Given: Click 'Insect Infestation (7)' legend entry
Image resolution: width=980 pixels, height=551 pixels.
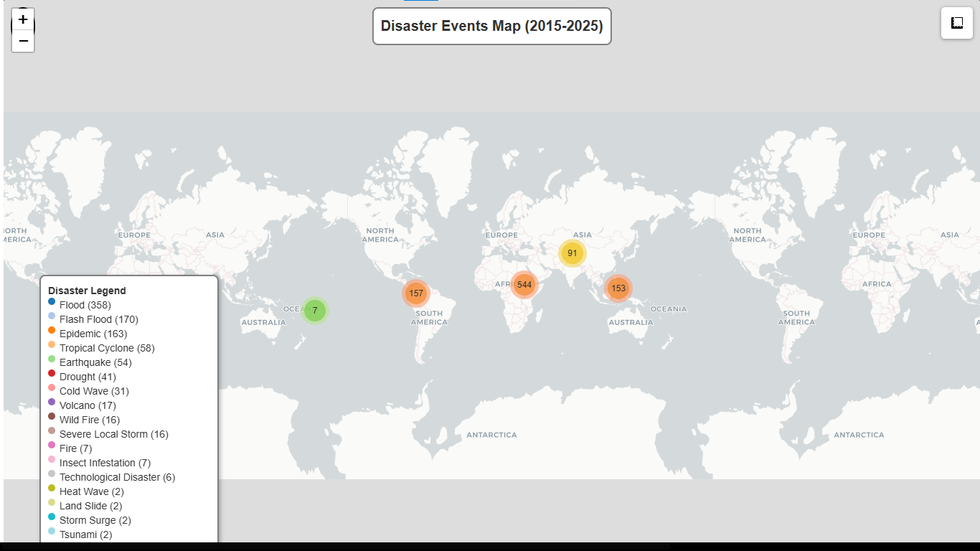Looking at the screenshot, I should 105,463.
